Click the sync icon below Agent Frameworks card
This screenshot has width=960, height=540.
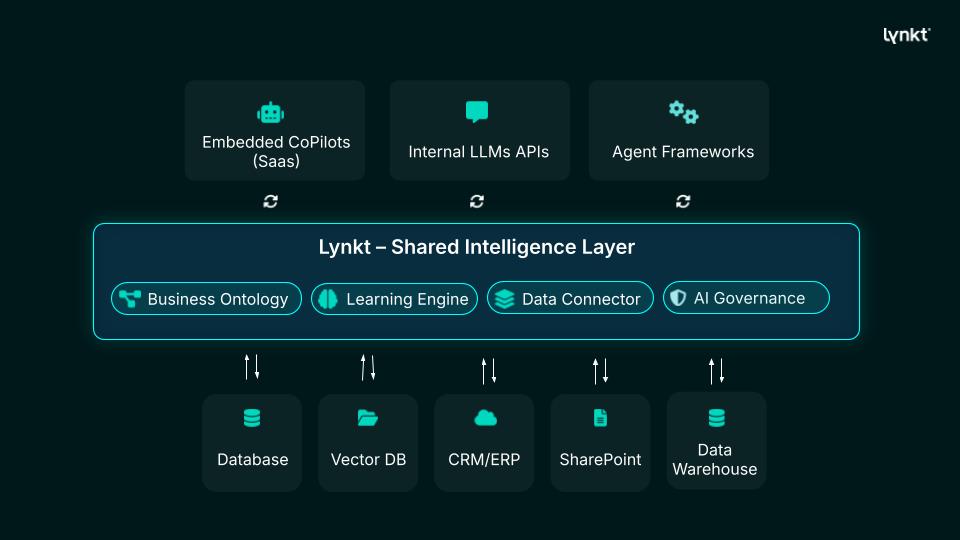683,201
